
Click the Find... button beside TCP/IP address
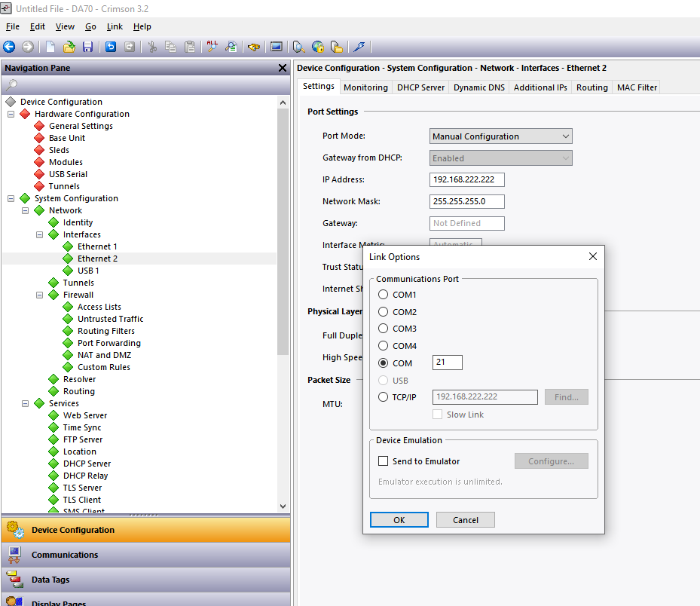566,397
